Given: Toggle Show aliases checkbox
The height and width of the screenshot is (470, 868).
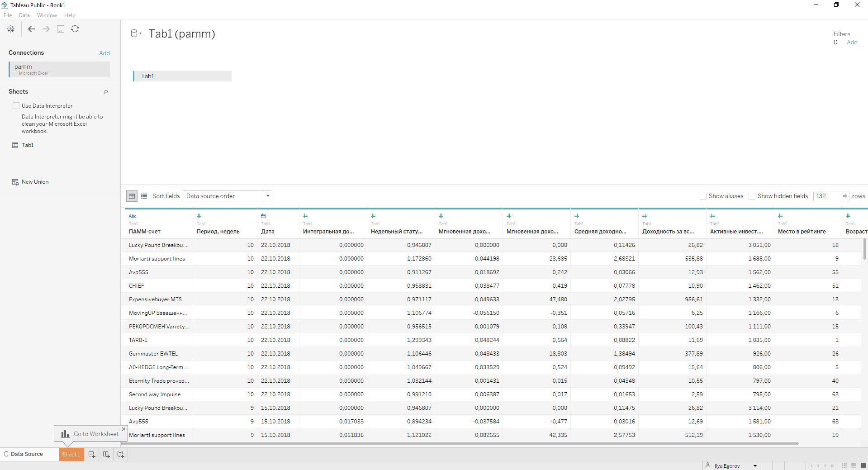Looking at the screenshot, I should point(703,196).
